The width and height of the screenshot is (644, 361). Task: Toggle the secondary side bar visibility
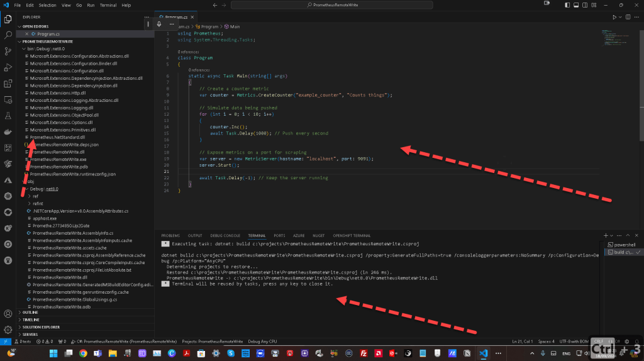[585, 5]
